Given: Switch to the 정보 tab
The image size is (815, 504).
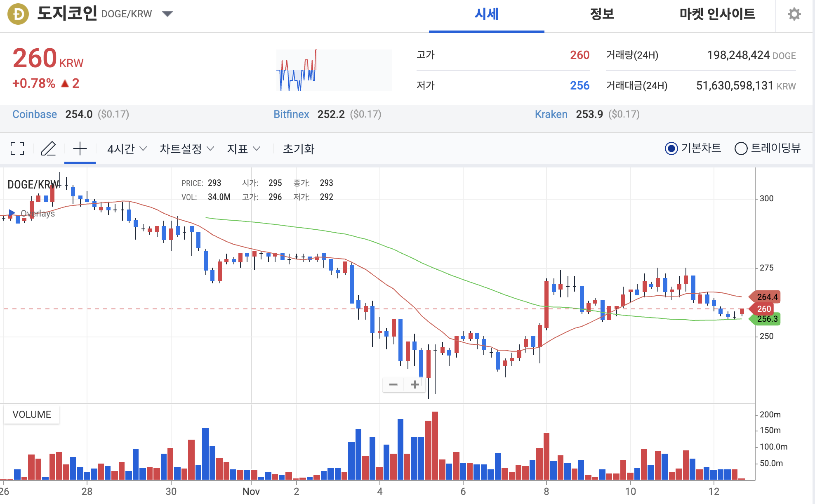Looking at the screenshot, I should [x=602, y=14].
